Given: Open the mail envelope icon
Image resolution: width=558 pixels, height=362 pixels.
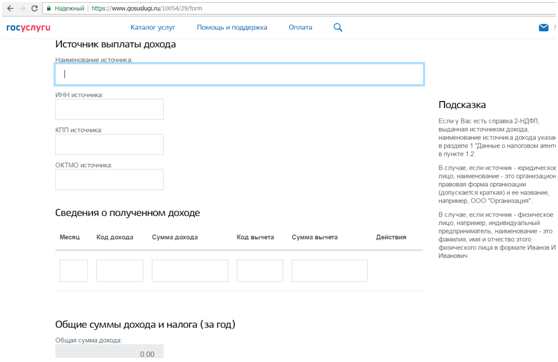Looking at the screenshot, I should (543, 27).
